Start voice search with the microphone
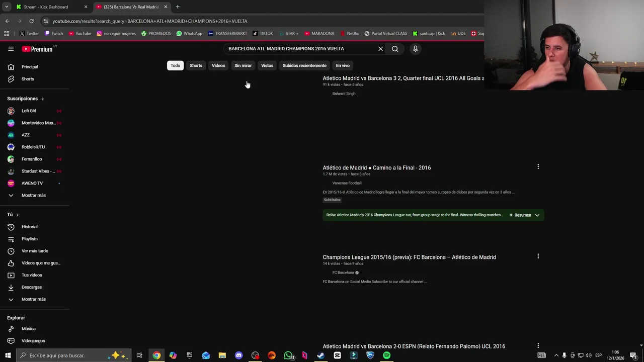Image resolution: width=644 pixels, height=362 pixels. [415, 49]
